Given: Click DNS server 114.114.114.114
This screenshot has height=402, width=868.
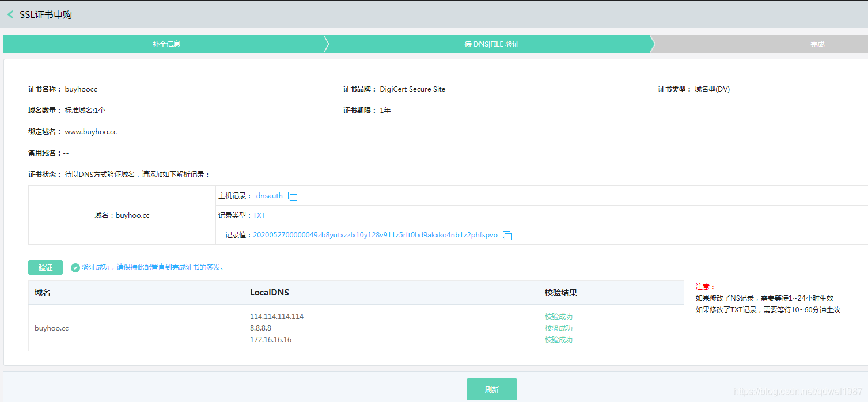Looking at the screenshot, I should [x=276, y=317].
